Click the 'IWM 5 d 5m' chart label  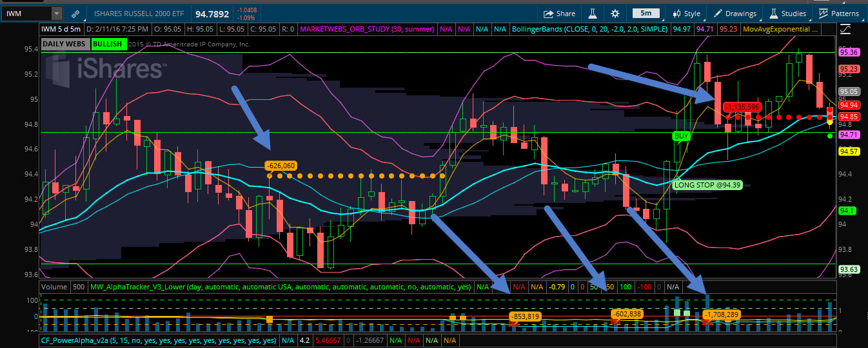61,29
